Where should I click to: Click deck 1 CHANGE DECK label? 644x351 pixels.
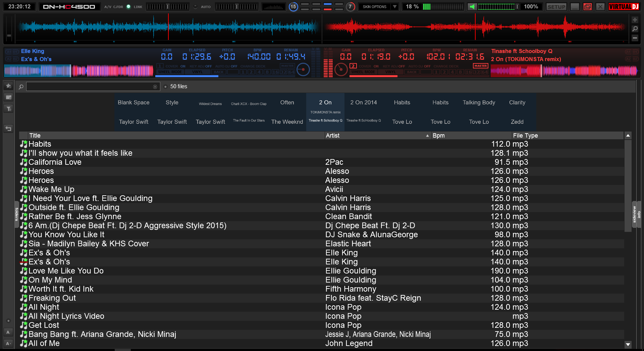pyautogui.click(x=253, y=66)
